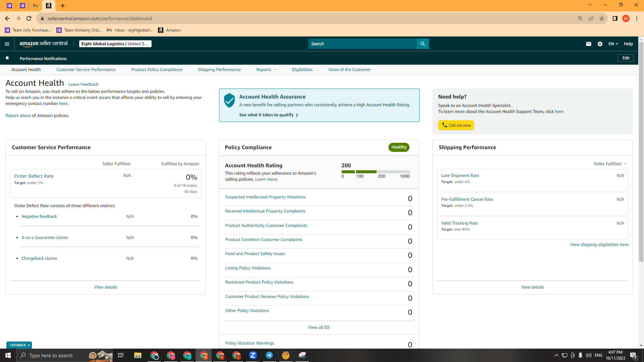
Task: Open the Seller Central hamburger menu
Action: click(x=7, y=44)
